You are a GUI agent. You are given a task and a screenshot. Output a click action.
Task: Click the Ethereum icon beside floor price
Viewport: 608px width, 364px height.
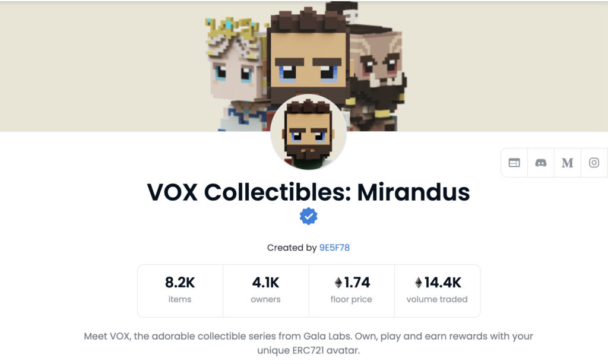click(338, 283)
